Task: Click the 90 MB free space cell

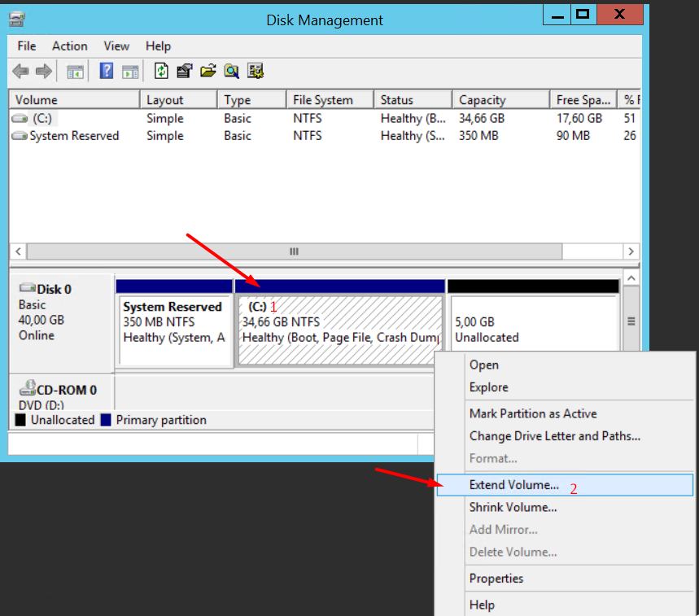Action: (573, 136)
